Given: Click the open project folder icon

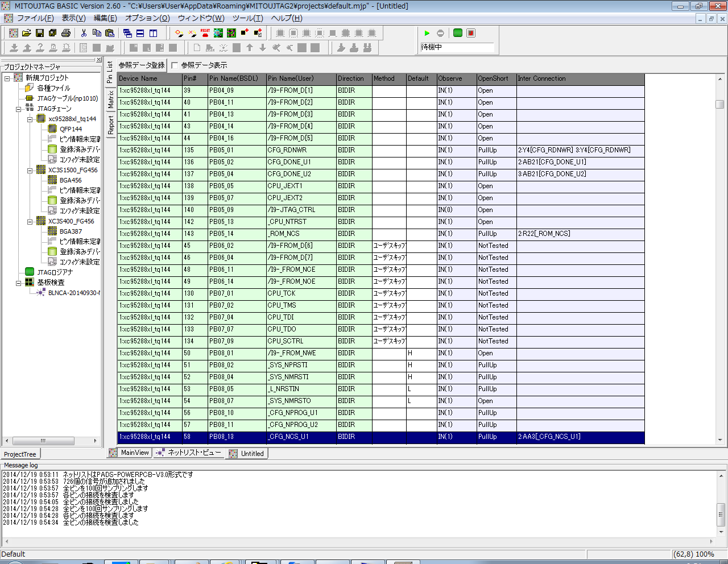Looking at the screenshot, I should tap(26, 33).
